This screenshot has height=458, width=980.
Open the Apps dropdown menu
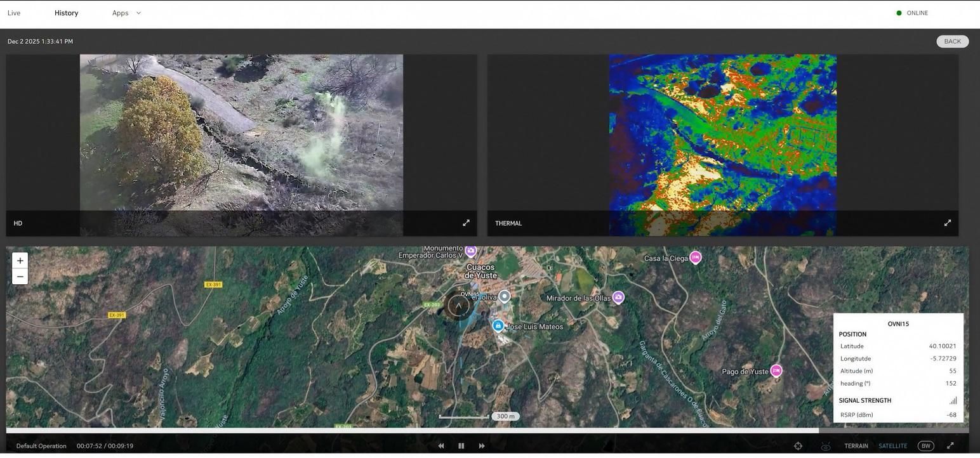tap(126, 13)
